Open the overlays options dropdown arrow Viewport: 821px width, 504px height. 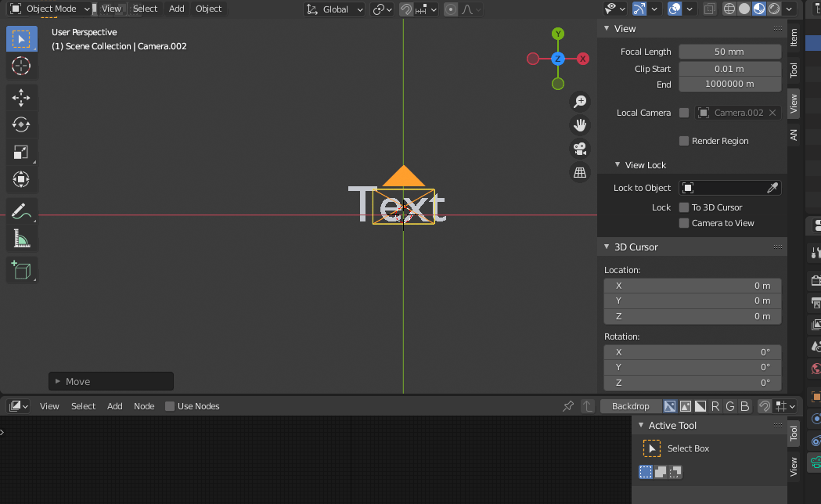[x=690, y=9]
